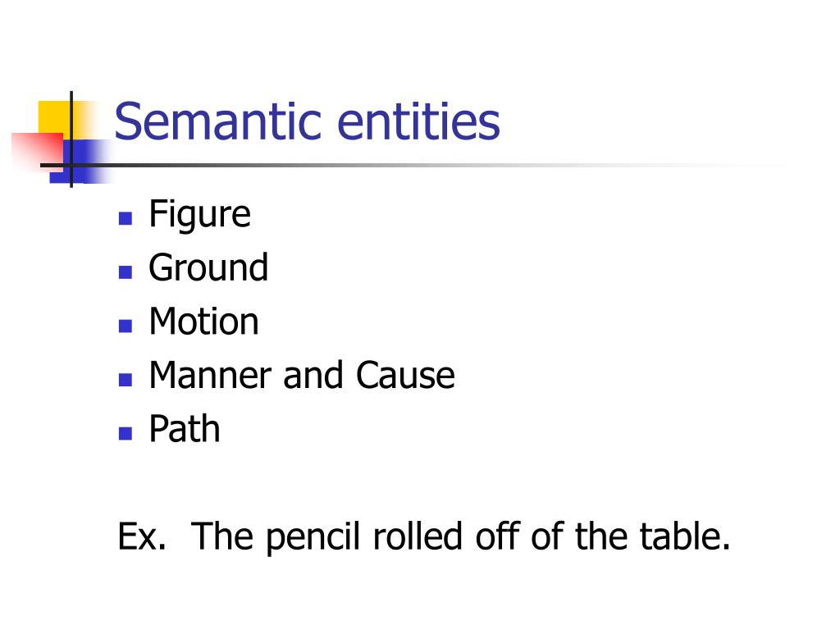
Task: Click the 'Ex.' label of the example
Action: click(142, 536)
